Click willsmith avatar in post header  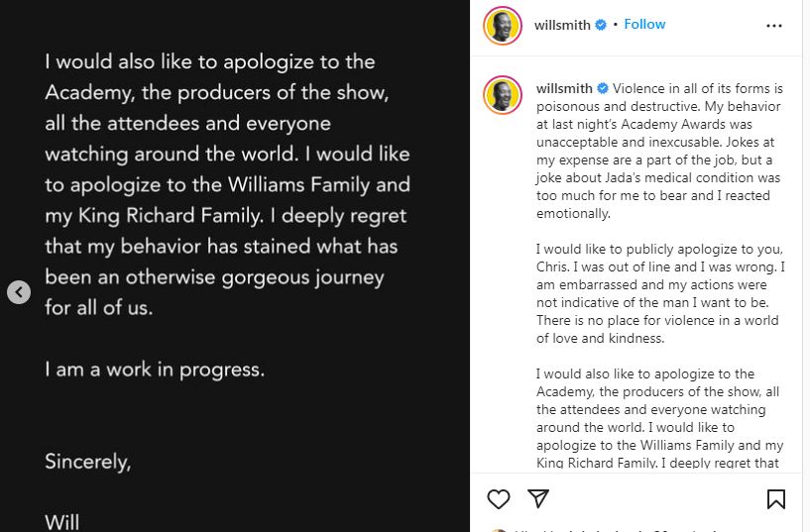[x=503, y=26]
